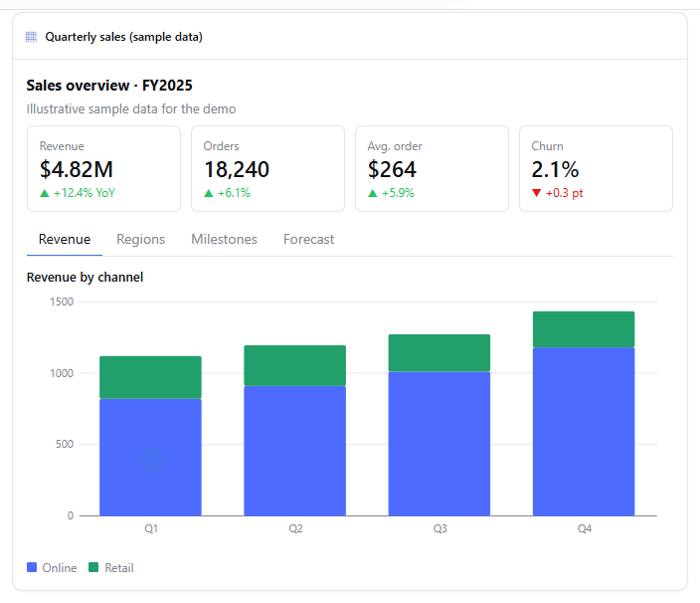Image resolution: width=700 pixels, height=603 pixels.
Task: Click the Q3 Online blue bar
Action: pos(439,444)
